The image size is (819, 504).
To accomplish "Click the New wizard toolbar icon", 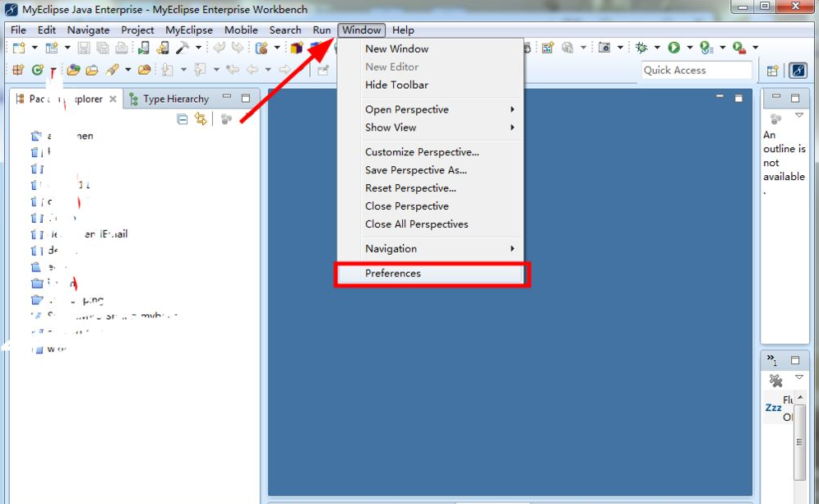I will (19, 48).
